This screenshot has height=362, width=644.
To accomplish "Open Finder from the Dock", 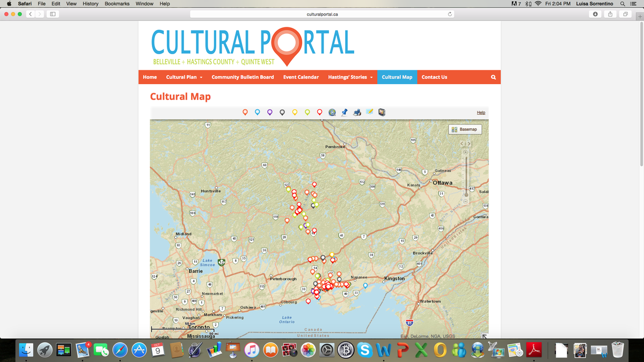I will pyautogui.click(x=26, y=350).
